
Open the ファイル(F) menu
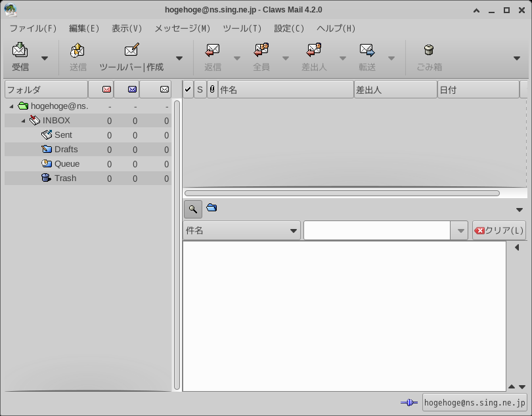pyautogui.click(x=33, y=28)
